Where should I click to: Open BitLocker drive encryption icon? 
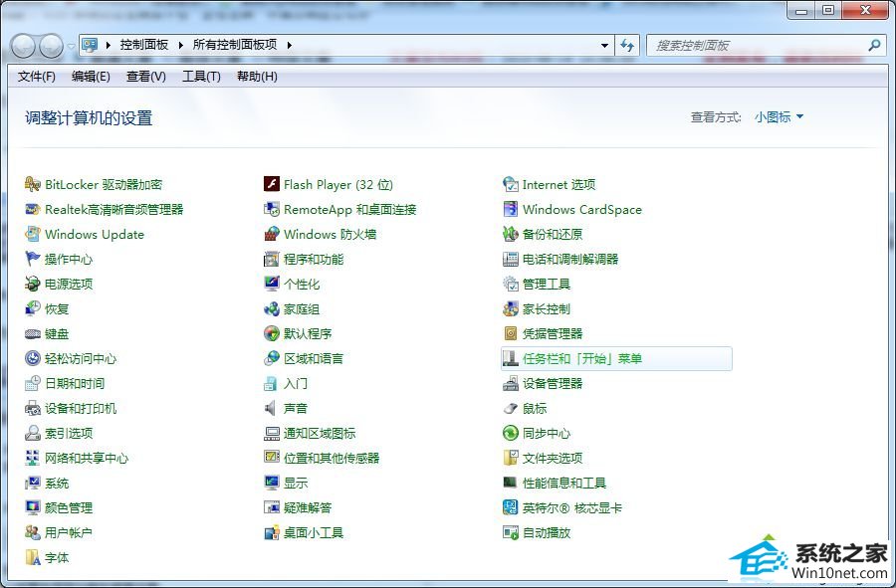click(x=33, y=184)
